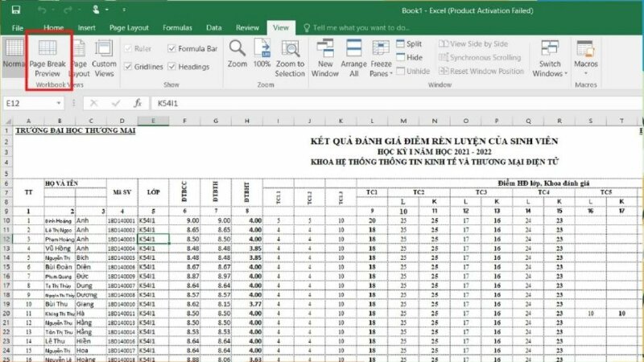Viewport: 644px width, 362px height.
Task: Select column L header
Action: 372,121
